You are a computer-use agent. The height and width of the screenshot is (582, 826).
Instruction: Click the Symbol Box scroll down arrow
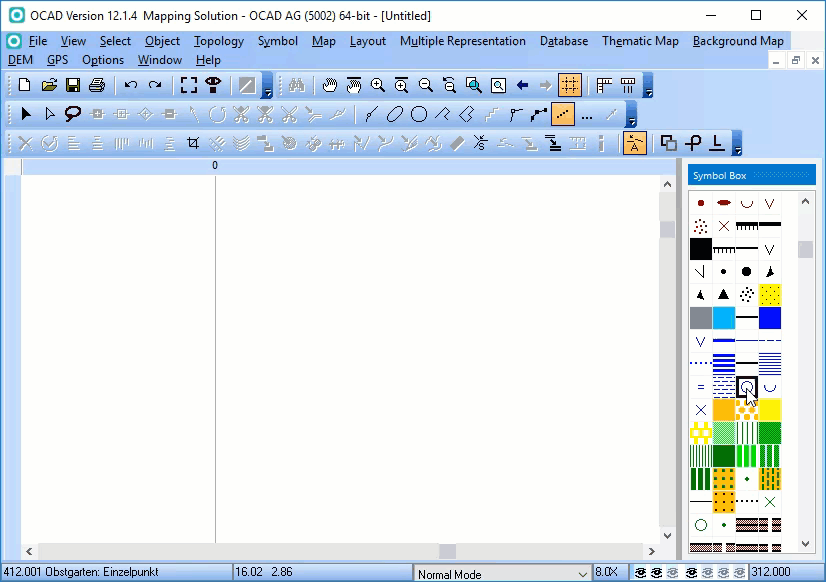pyautogui.click(x=805, y=544)
